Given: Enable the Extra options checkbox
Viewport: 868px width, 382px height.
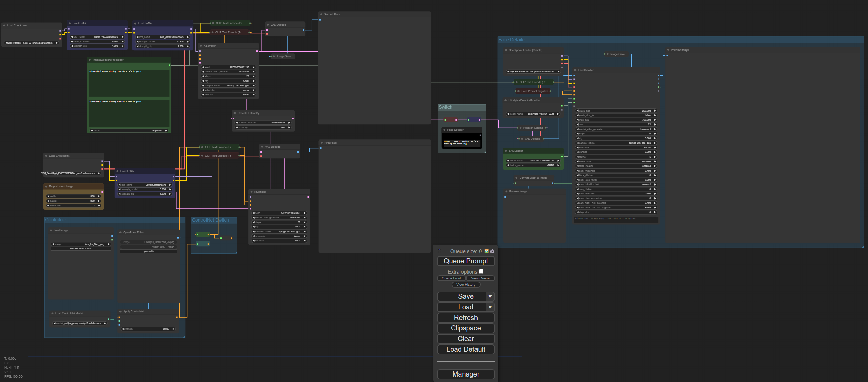Looking at the screenshot, I should click(x=481, y=271).
